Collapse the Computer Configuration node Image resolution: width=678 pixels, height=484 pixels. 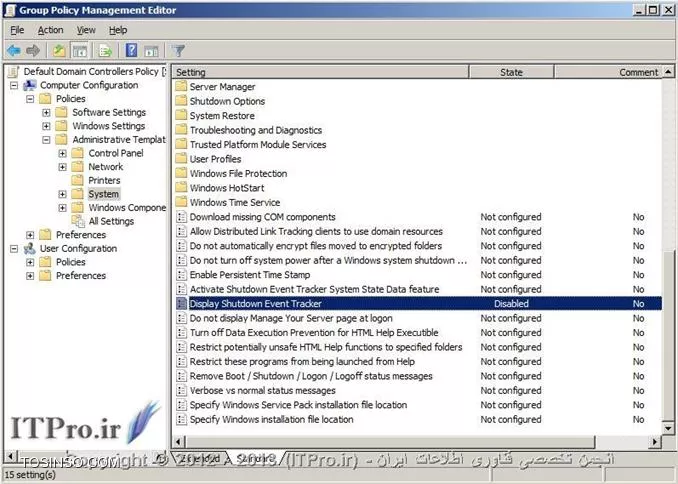pos(14,85)
